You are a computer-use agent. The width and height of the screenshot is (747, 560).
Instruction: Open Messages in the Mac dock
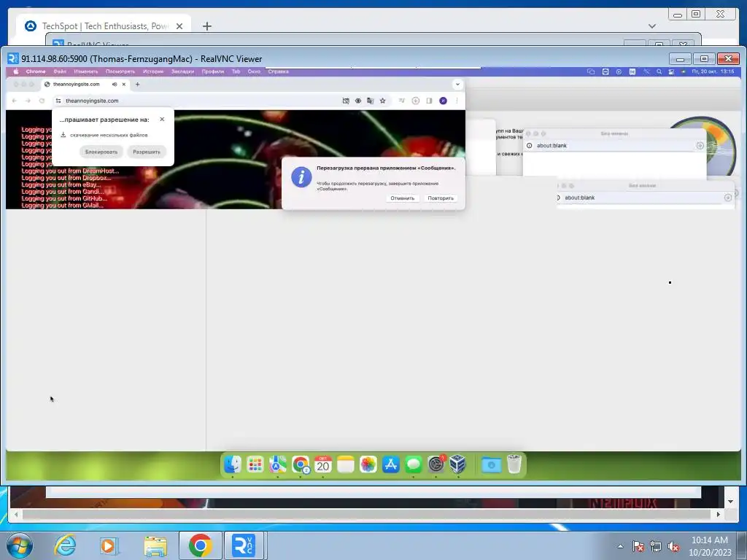point(414,464)
